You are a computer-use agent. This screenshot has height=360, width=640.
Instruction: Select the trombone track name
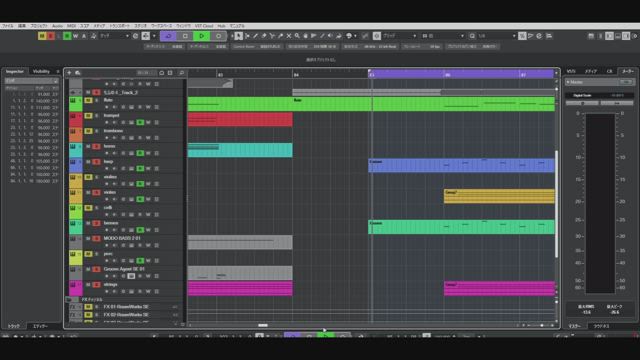113,131
